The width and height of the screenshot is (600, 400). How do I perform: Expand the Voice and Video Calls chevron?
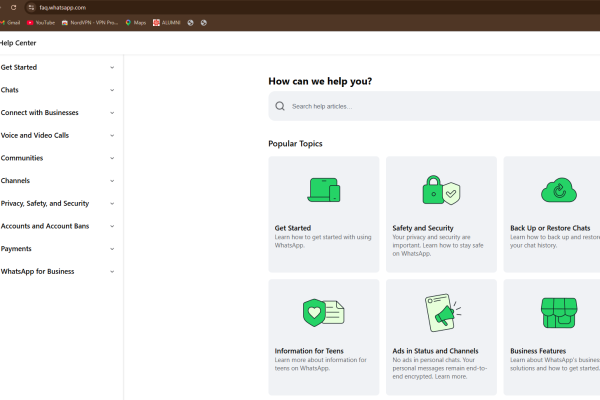coord(112,135)
